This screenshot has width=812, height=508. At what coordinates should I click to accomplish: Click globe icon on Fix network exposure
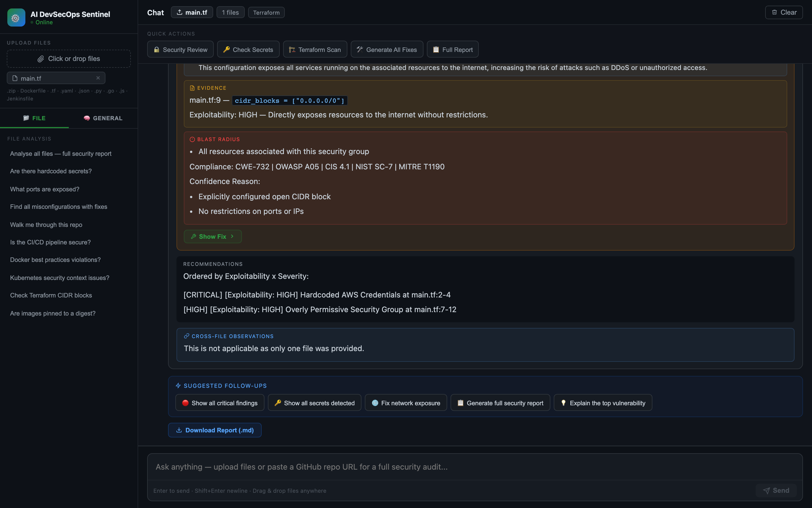[375, 403]
